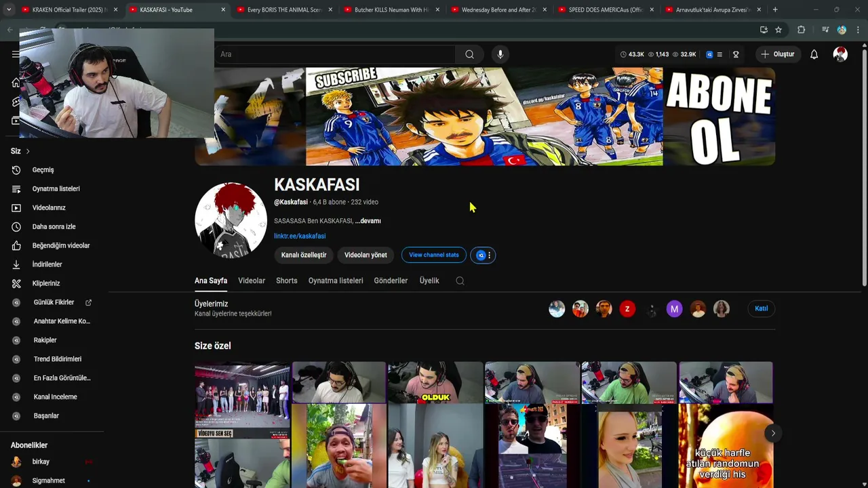Search within the channel magnifier icon
The height and width of the screenshot is (488, 868).
(460, 281)
